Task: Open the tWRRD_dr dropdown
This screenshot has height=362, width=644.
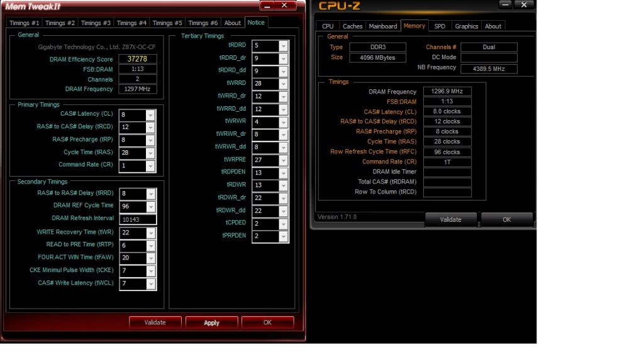Action: (284, 96)
